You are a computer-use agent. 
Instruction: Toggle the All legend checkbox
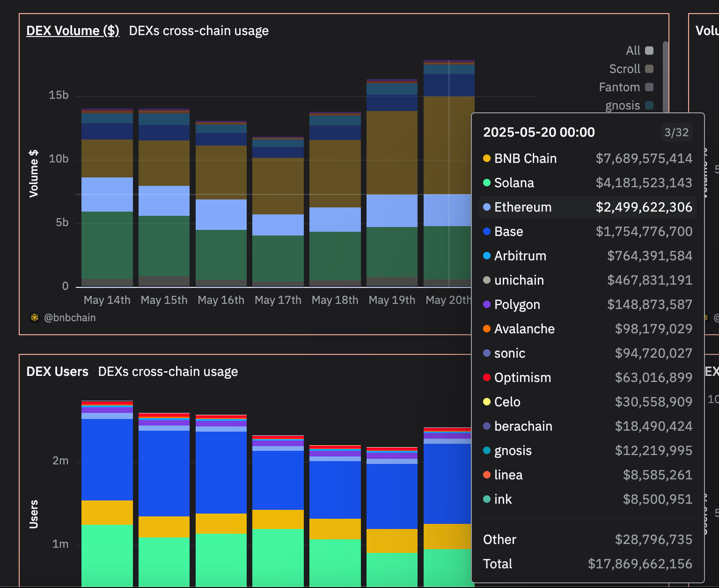tap(649, 51)
